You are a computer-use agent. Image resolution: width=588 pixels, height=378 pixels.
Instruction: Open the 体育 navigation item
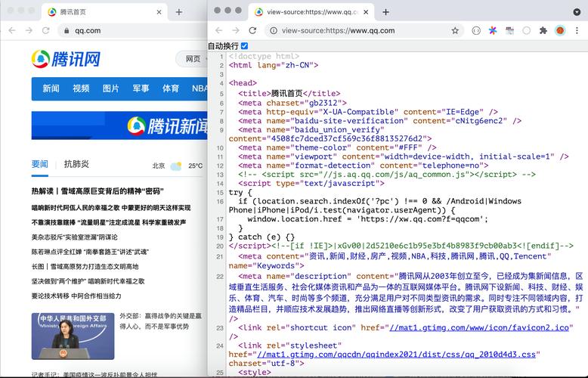click(171, 88)
